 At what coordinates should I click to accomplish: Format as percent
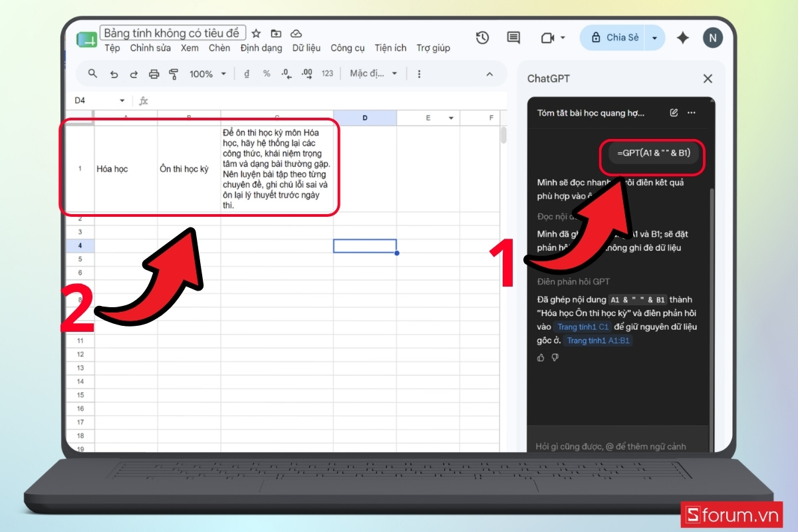tap(267, 74)
